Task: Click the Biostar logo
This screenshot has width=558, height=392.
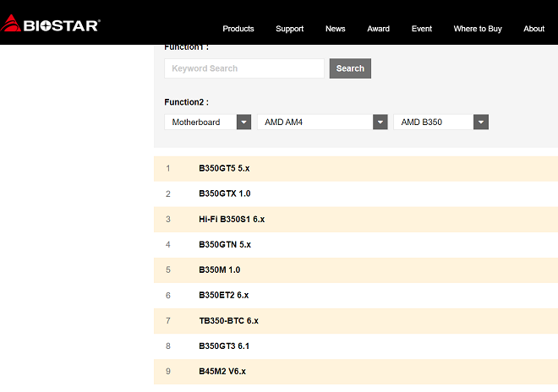Action: tap(52, 23)
